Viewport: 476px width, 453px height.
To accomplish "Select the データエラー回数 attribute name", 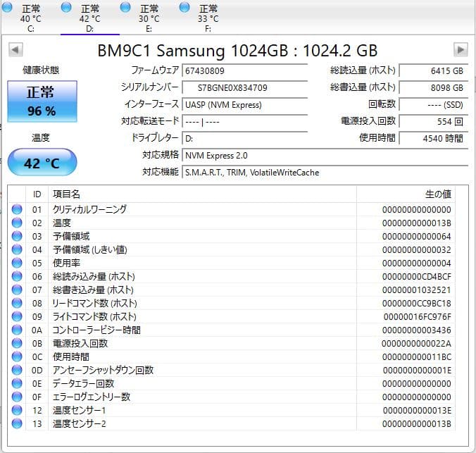I will coord(83,383).
